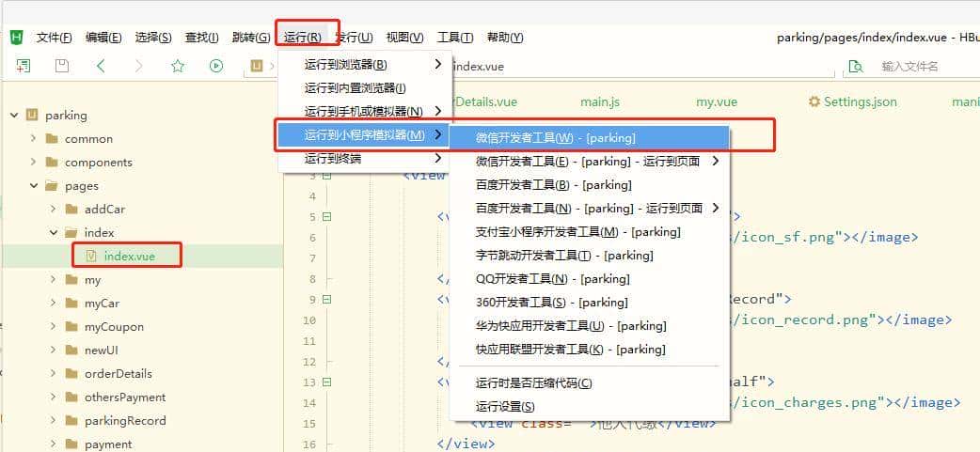Expand the common folder chevron
This screenshot has width=980, height=452.
33,138
